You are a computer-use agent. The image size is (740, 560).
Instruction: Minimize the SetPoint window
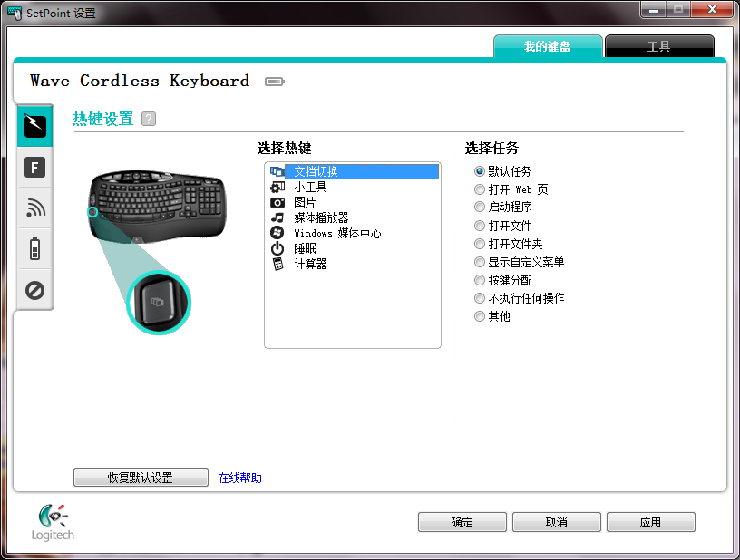tap(654, 9)
